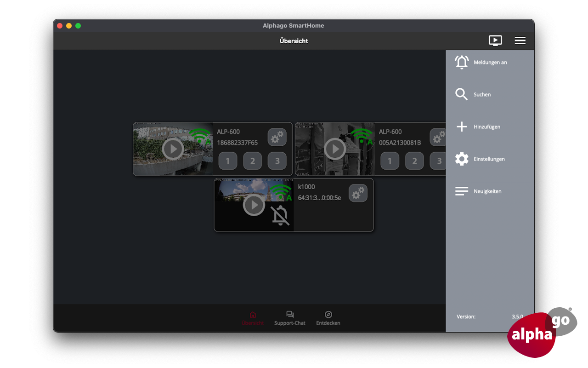Click Wi-Fi signal icon on k1000 camera
Screen dimensions: 588x368
[x=281, y=192]
